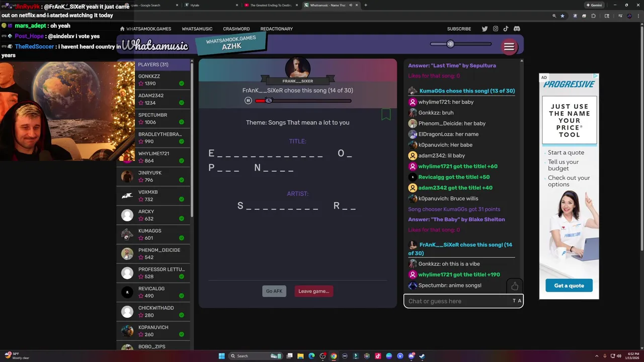The height and width of the screenshot is (362, 644).
Task: Adjust the volume slider knob
Action: click(x=450, y=44)
